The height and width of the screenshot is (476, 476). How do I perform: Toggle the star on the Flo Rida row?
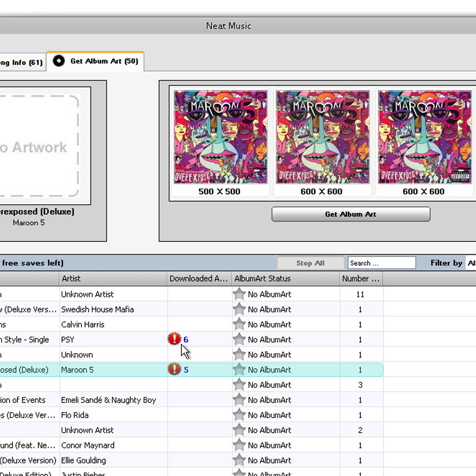click(x=239, y=415)
